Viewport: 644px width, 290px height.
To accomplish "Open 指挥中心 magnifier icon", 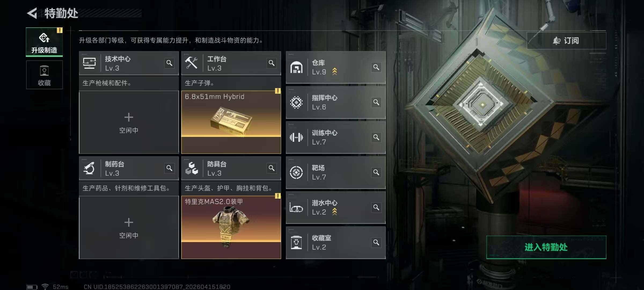I will [376, 102].
